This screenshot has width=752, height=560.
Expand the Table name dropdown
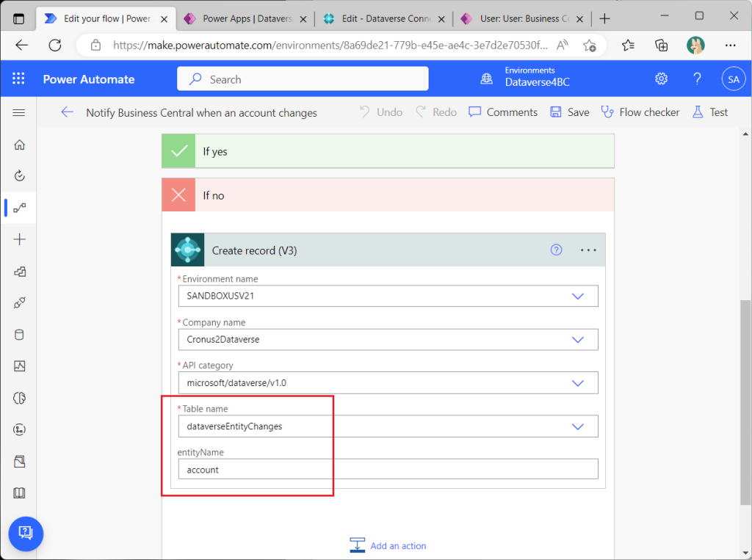point(577,426)
